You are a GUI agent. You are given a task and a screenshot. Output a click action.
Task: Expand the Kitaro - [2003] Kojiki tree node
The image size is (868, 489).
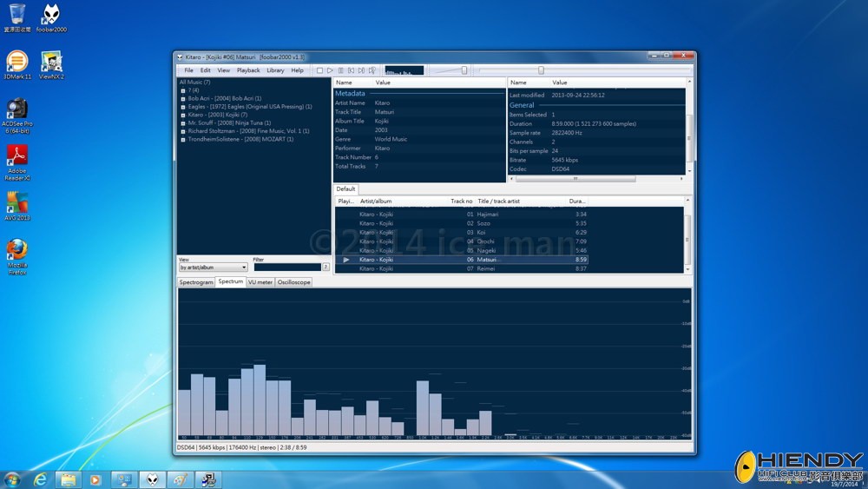[183, 115]
